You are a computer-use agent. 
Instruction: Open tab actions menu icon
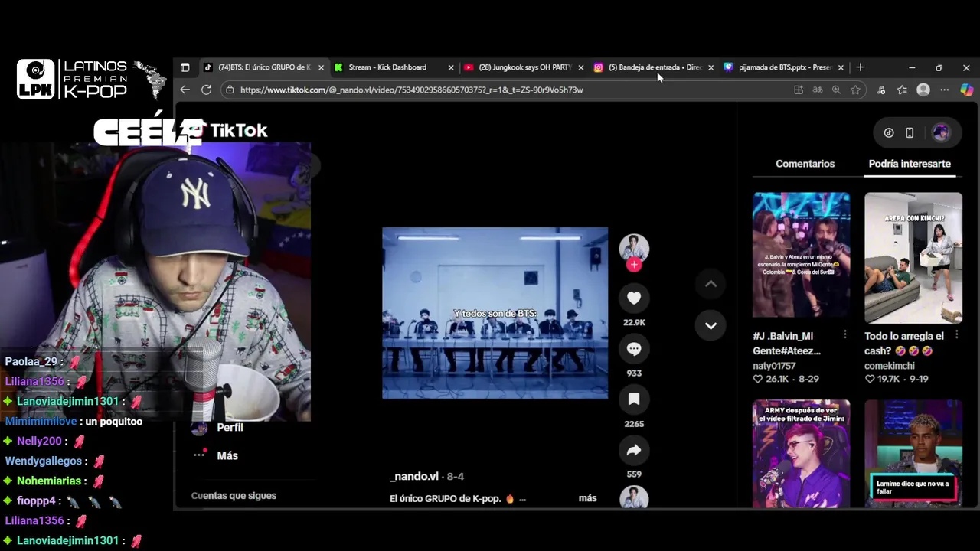(185, 67)
